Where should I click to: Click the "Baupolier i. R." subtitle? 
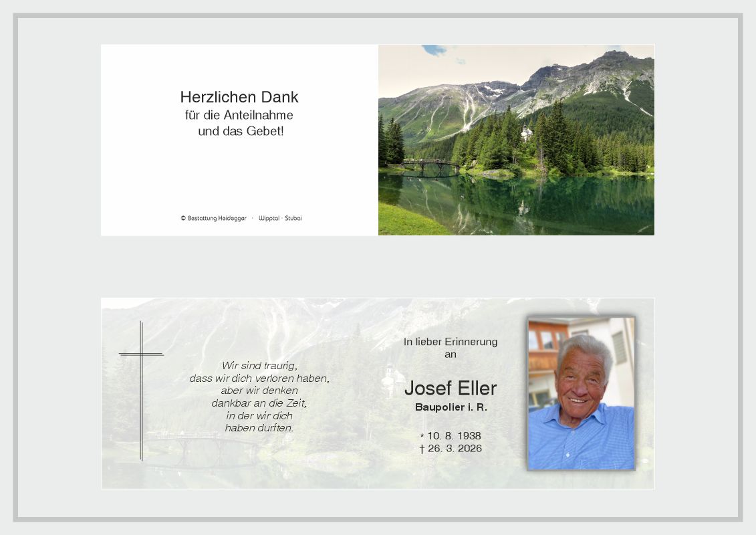(x=451, y=407)
